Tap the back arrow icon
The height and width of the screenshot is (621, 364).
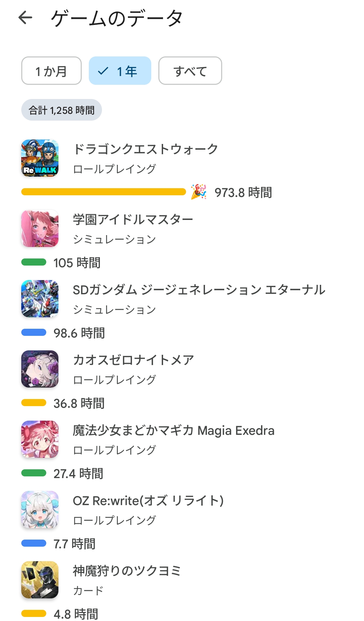[25, 18]
